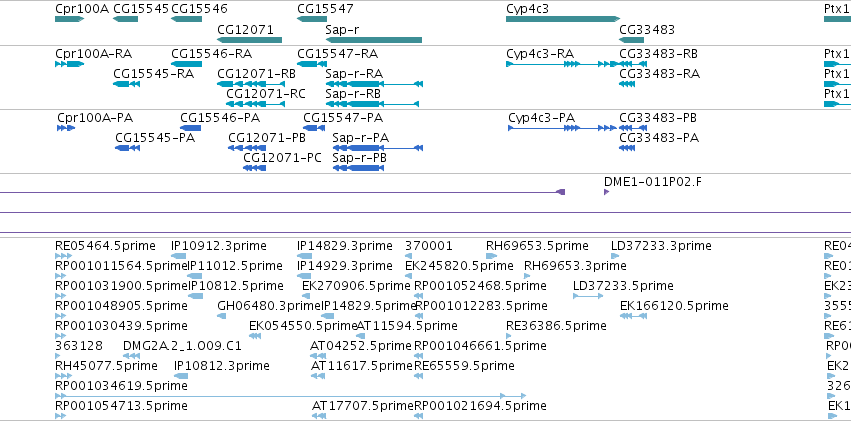Select transcript CG15546-RA
851x421 pixels.
coord(186,64)
